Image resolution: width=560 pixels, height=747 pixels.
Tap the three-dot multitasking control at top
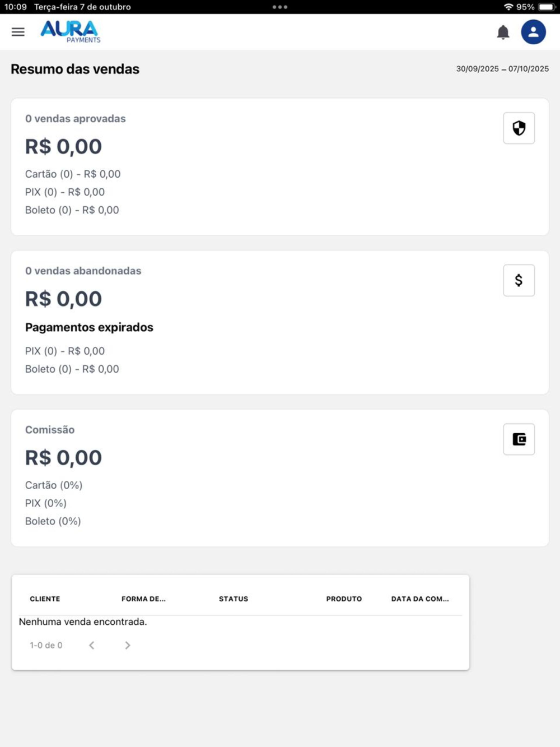280,7
